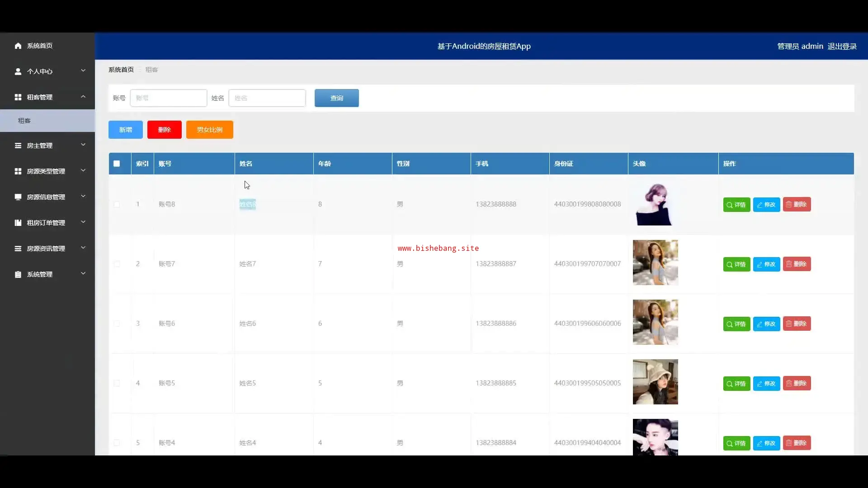The image size is (868, 488).
Task: Click the monitor icon for 房源信息管理
Action: pos(18,197)
